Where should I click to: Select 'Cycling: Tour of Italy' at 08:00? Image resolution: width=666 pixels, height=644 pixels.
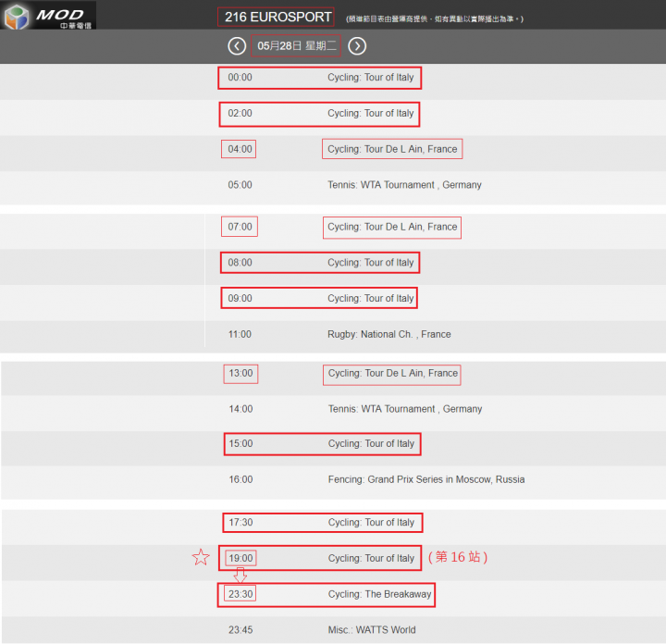pyautogui.click(x=370, y=263)
